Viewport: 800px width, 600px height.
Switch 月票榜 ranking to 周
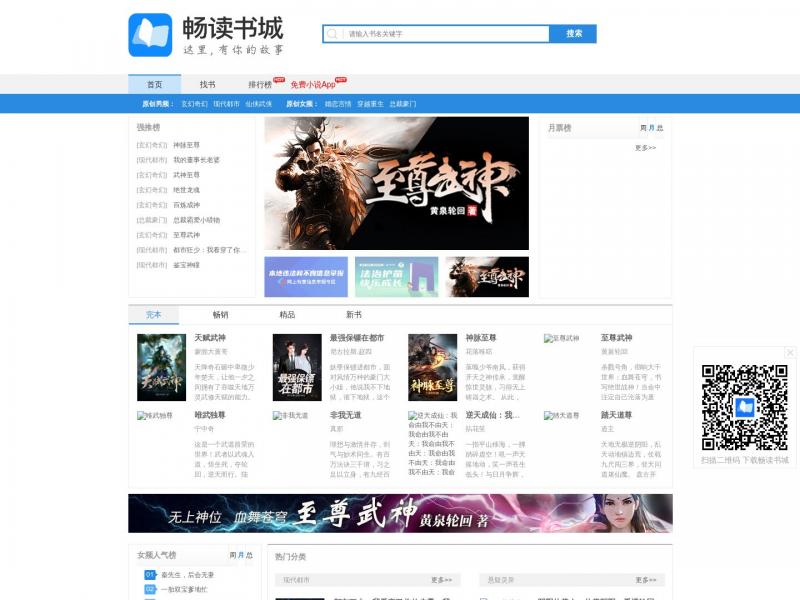643,128
